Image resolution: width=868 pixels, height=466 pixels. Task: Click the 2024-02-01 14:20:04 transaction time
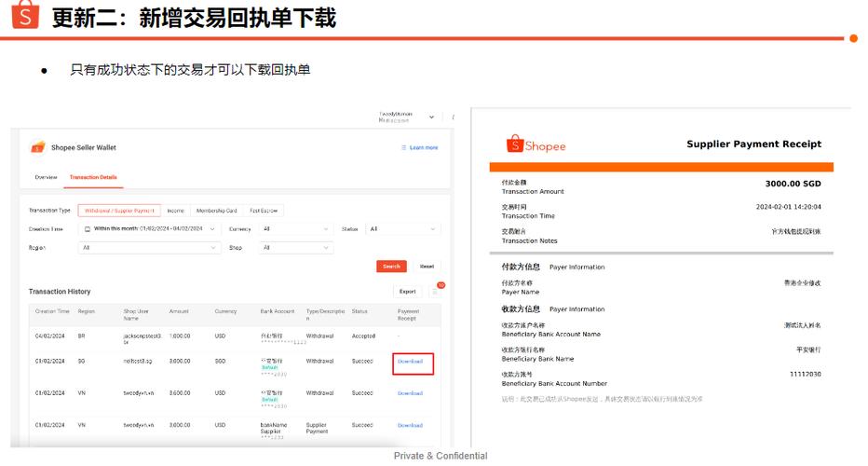(788, 207)
